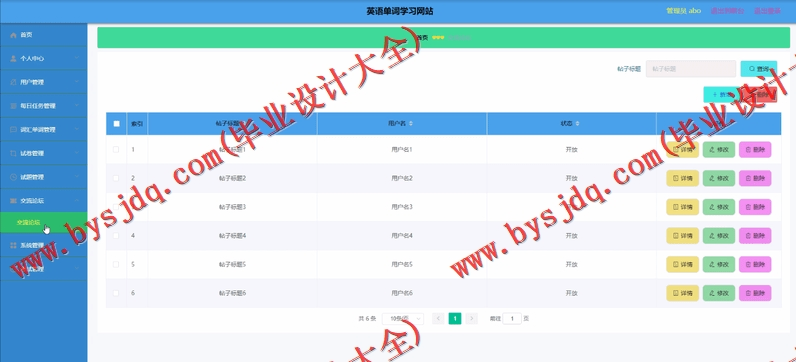This screenshot has height=362, width=796.
Task: Click pink 删除 for 帖子标题2 row
Action: (x=755, y=178)
